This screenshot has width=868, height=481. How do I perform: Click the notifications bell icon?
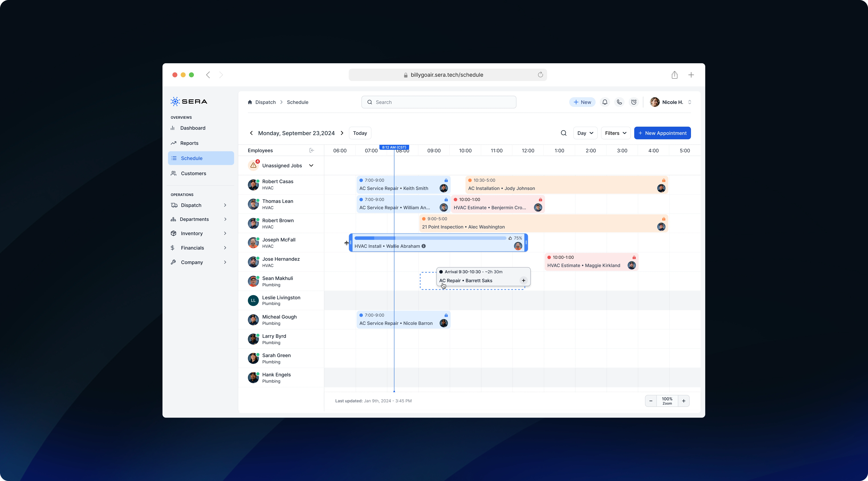[605, 102]
